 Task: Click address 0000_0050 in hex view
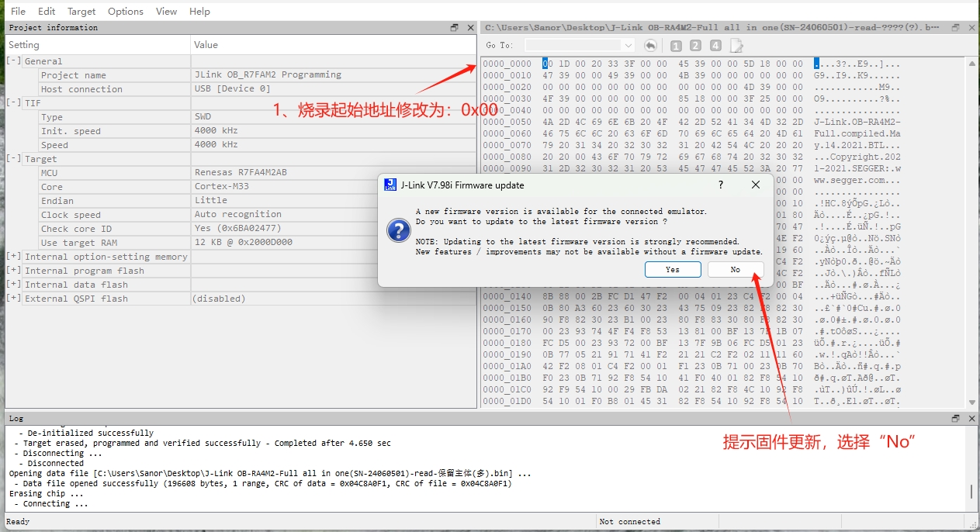507,122
